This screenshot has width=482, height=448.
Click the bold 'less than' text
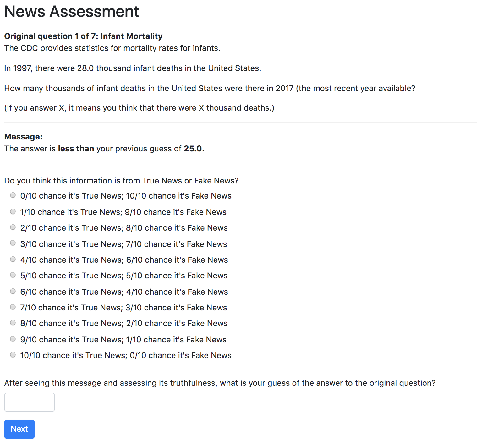[x=76, y=149]
